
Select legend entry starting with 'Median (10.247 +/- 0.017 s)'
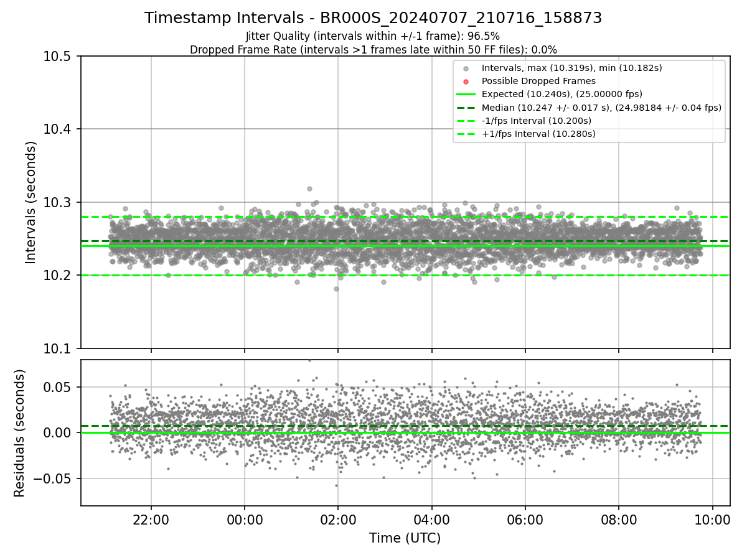(x=601, y=108)
